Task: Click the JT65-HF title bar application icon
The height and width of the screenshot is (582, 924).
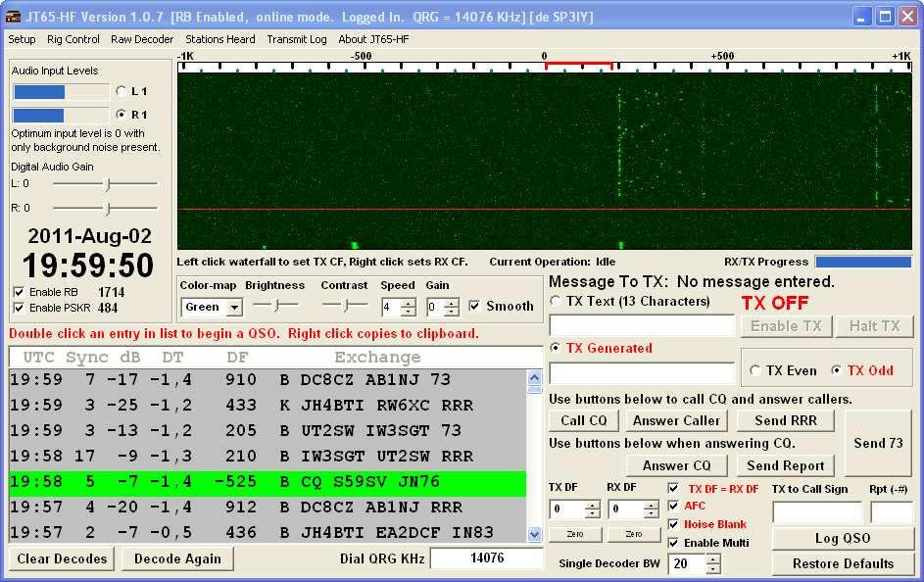Action: (x=13, y=17)
